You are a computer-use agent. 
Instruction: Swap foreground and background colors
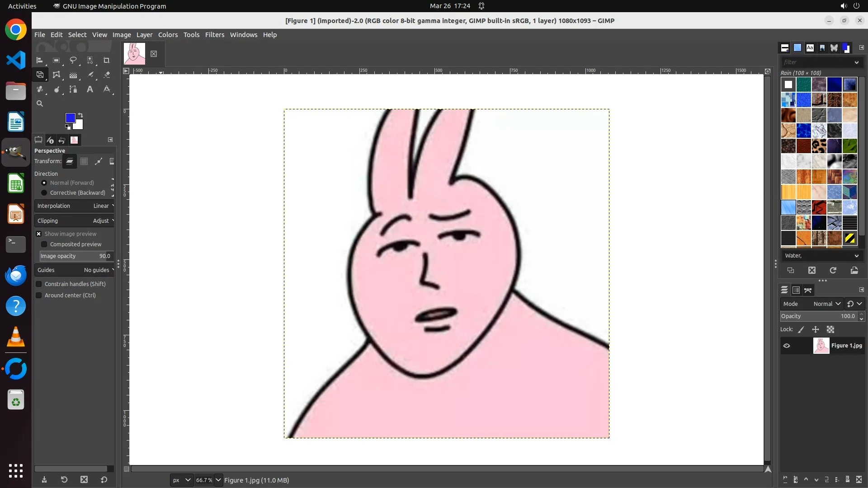[80, 115]
